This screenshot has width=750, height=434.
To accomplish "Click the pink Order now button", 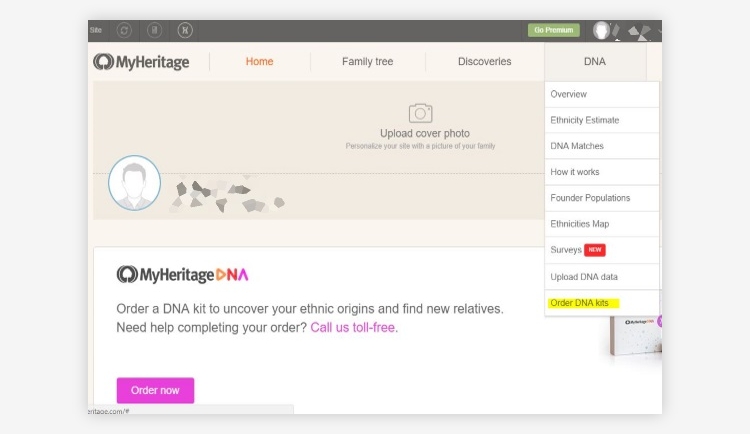I will point(155,390).
